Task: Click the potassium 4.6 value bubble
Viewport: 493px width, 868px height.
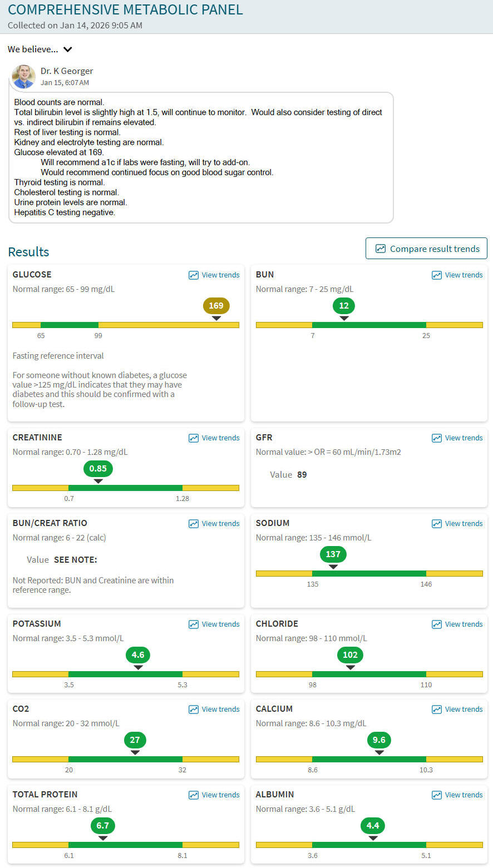Action: (138, 655)
